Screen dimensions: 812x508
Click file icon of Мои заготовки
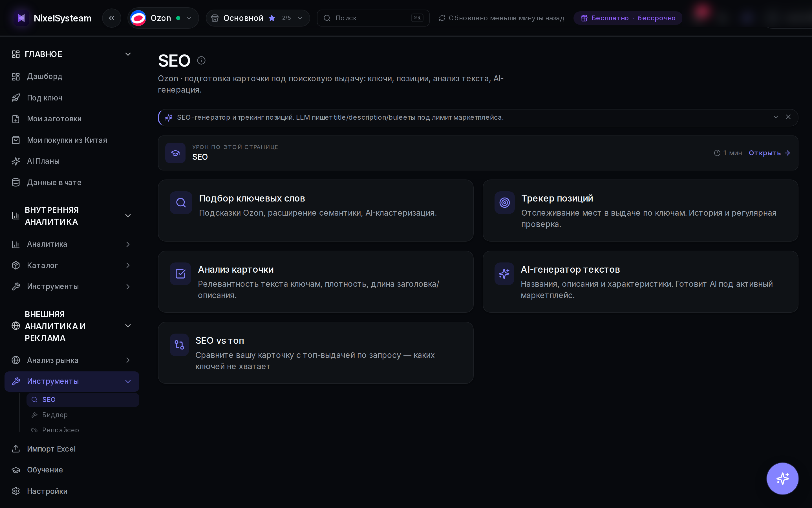coord(16,119)
